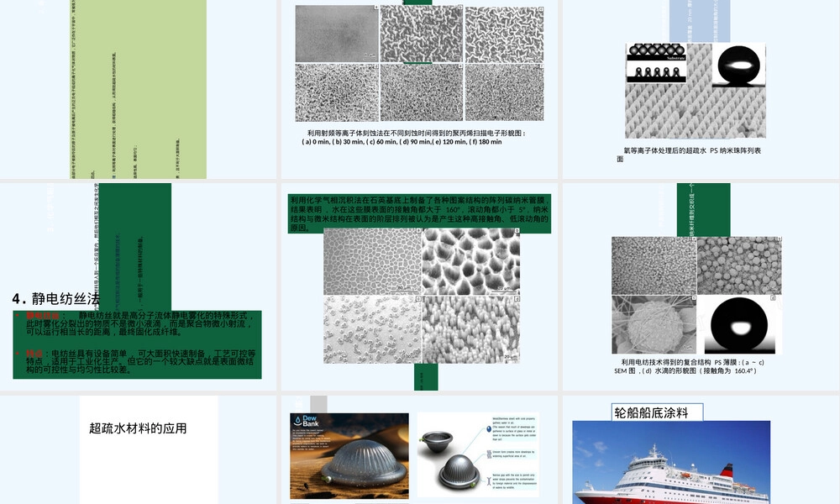Select the Dew Bank slide thumbnail
Screen dimensions: 840x504
pos(419,449)
